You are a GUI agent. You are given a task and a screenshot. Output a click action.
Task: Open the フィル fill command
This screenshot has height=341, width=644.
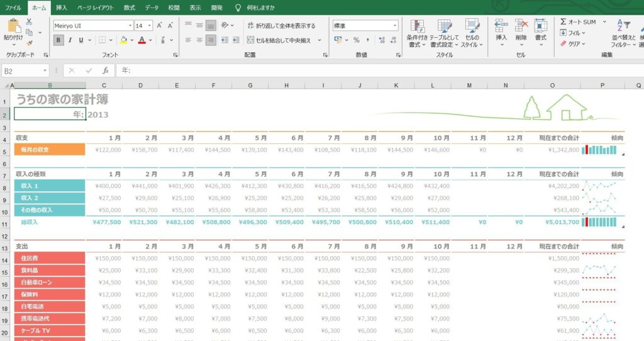point(572,33)
